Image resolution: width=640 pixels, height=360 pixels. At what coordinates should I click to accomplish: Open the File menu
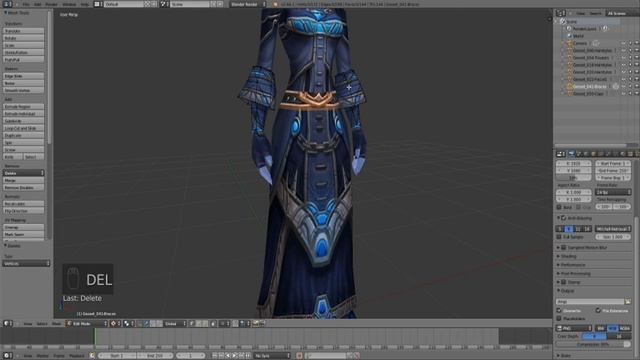coord(26,4)
